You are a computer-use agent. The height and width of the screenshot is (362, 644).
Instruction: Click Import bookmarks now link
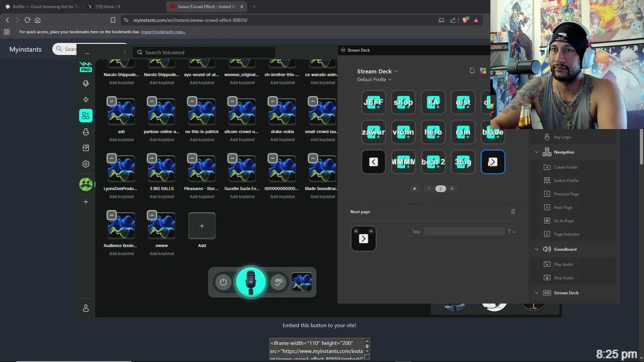point(163,32)
